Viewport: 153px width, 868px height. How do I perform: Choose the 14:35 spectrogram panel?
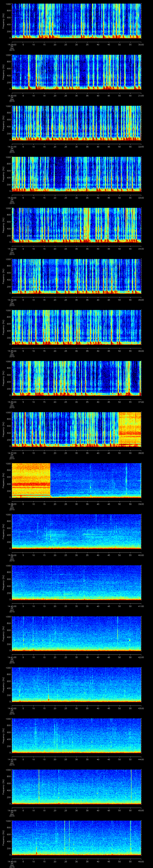pyautogui.click(x=76, y=327)
